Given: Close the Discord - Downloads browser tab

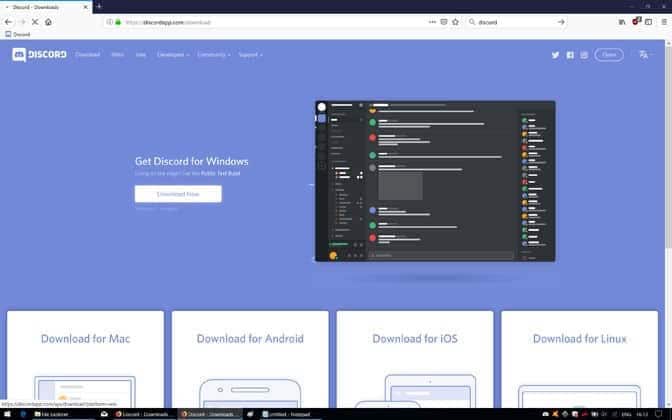Looking at the screenshot, I should tap(85, 7).
